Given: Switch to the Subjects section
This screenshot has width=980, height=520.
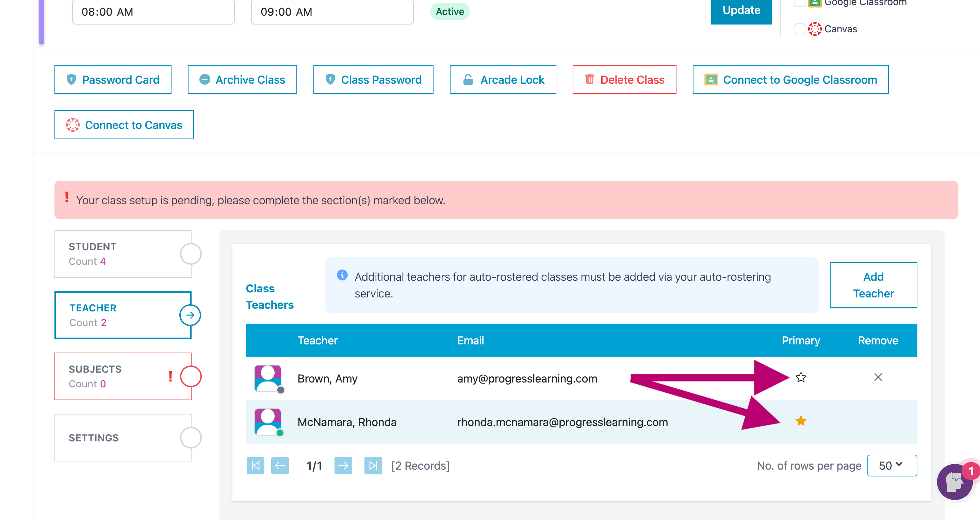Looking at the screenshot, I should tap(123, 376).
